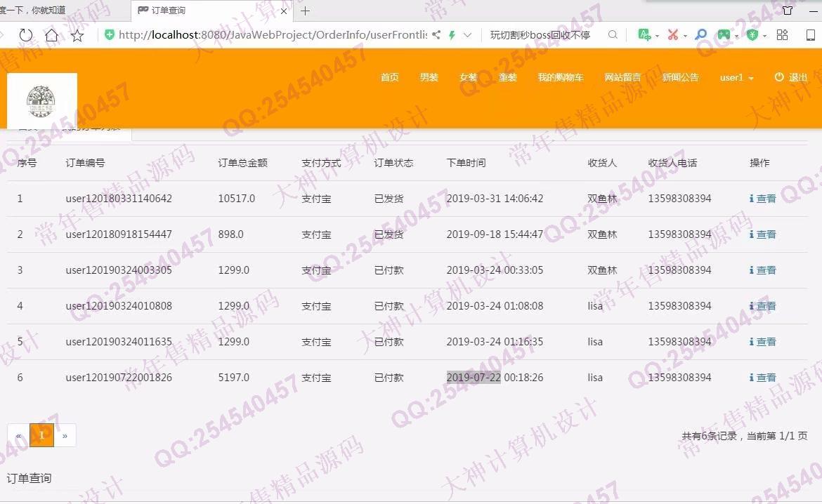
Task: Go to 首页 in navigation
Action: [389, 77]
